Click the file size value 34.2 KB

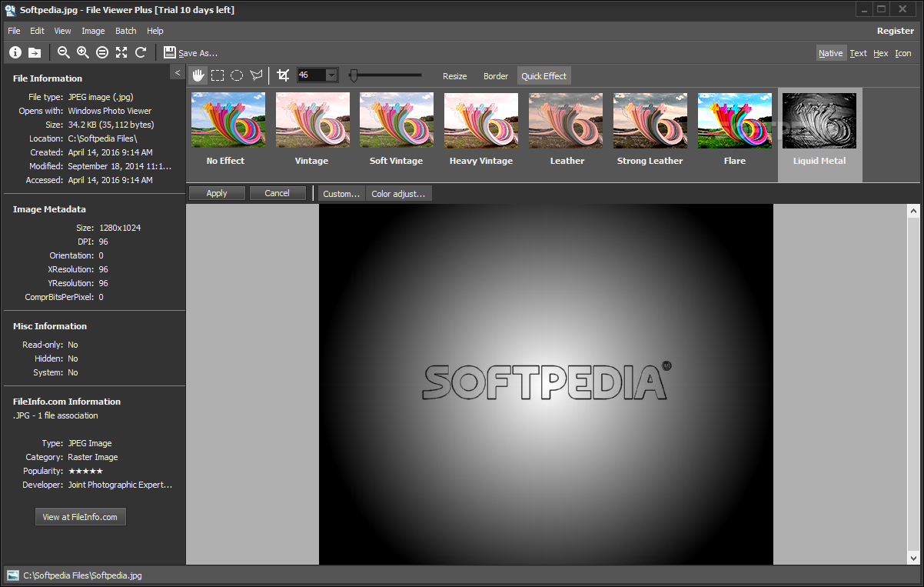[111, 125]
